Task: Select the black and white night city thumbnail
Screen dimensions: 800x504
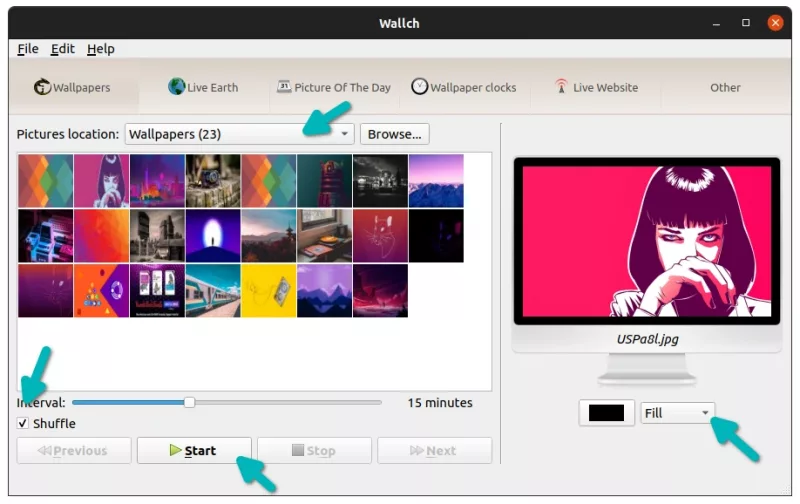Action: tap(380, 181)
